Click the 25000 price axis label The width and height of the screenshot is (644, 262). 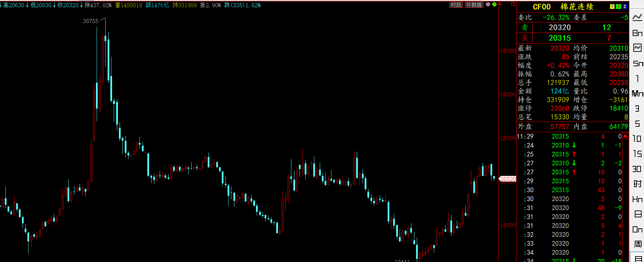pos(508,138)
